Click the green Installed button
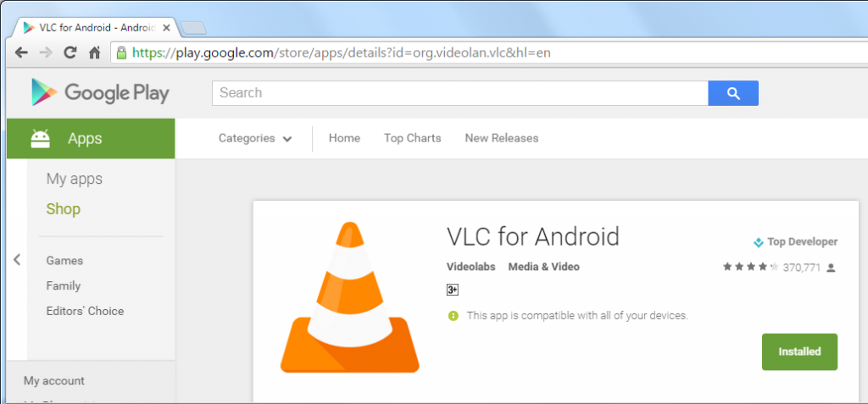This screenshot has width=868, height=404. click(x=799, y=351)
